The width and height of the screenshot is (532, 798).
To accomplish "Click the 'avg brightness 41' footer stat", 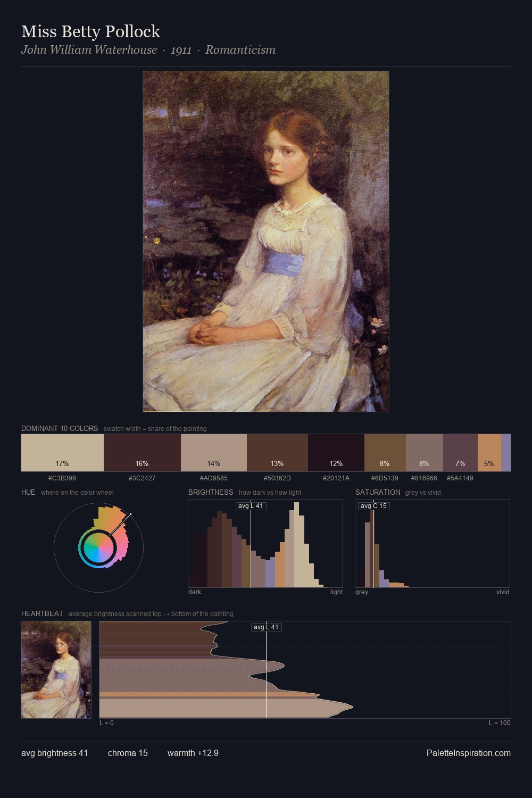I will point(55,753).
